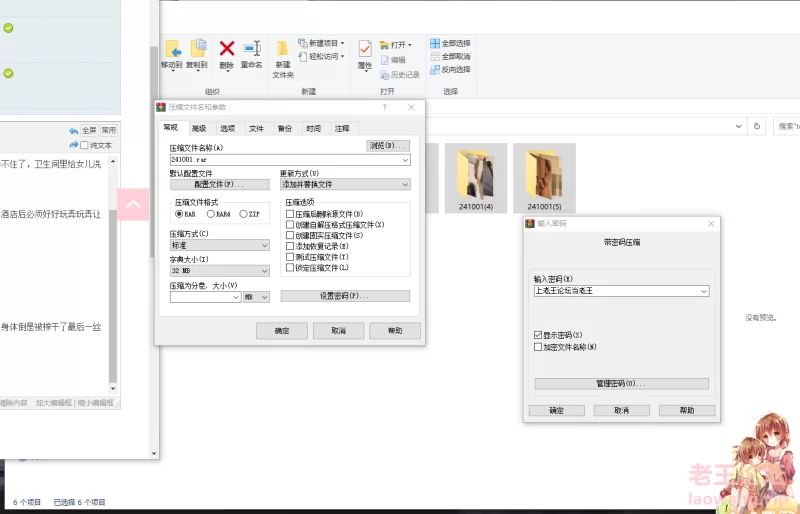Click 编辑 edit in ribbon
Viewport: 800px width, 514px height.
click(393, 60)
